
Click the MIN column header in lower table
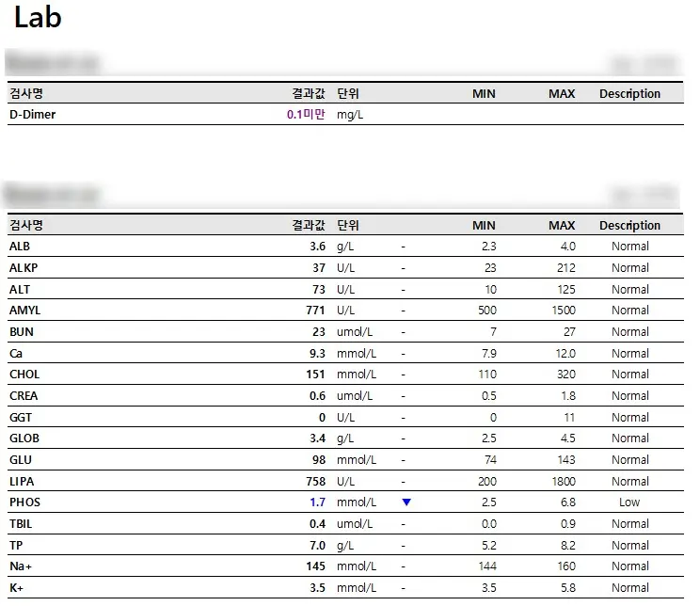(x=484, y=226)
